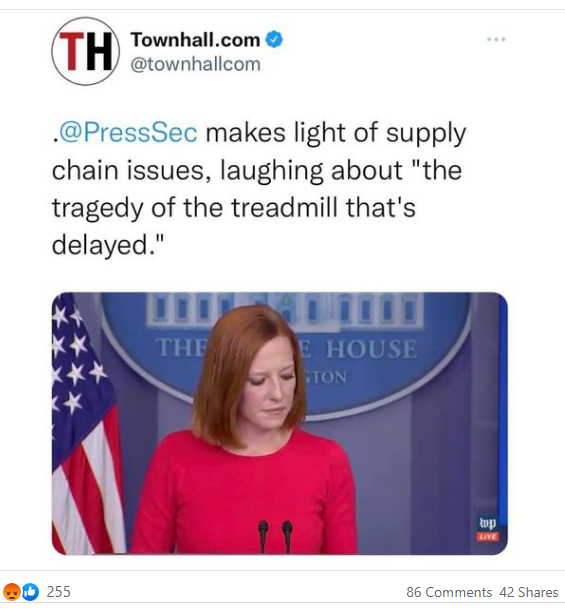Click the blue verified checkmark badge
Screen dimensions: 565x616
click(274, 40)
